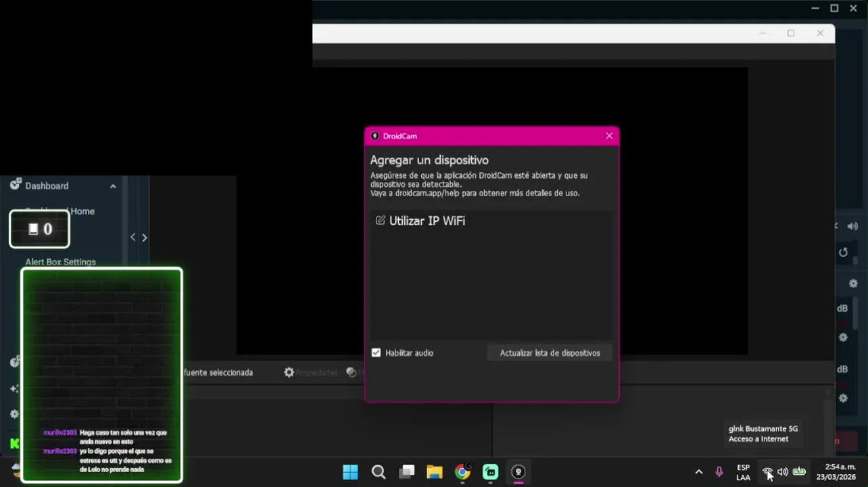
Task: Click the Wi-Fi network tray icon
Action: click(767, 472)
